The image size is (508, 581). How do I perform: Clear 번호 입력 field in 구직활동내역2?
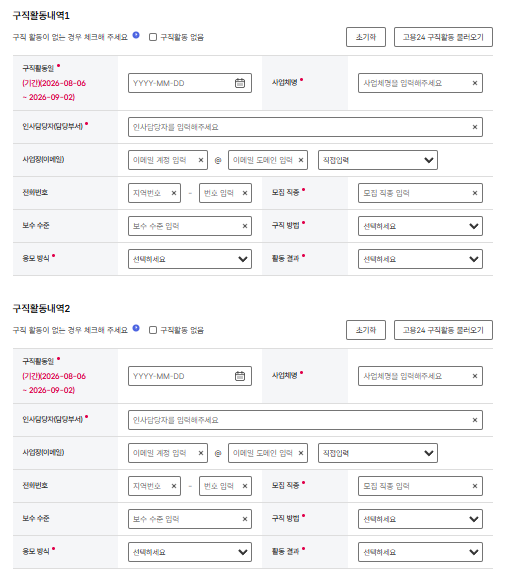coord(245,486)
